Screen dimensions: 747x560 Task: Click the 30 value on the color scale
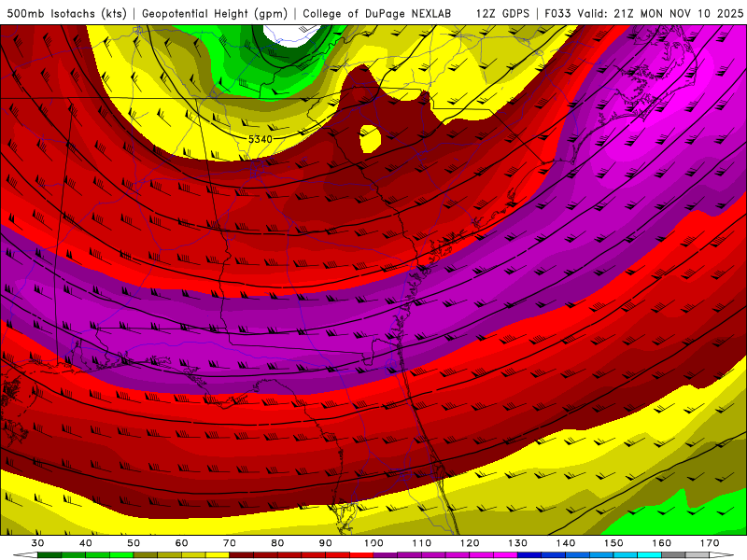pyautogui.click(x=37, y=543)
